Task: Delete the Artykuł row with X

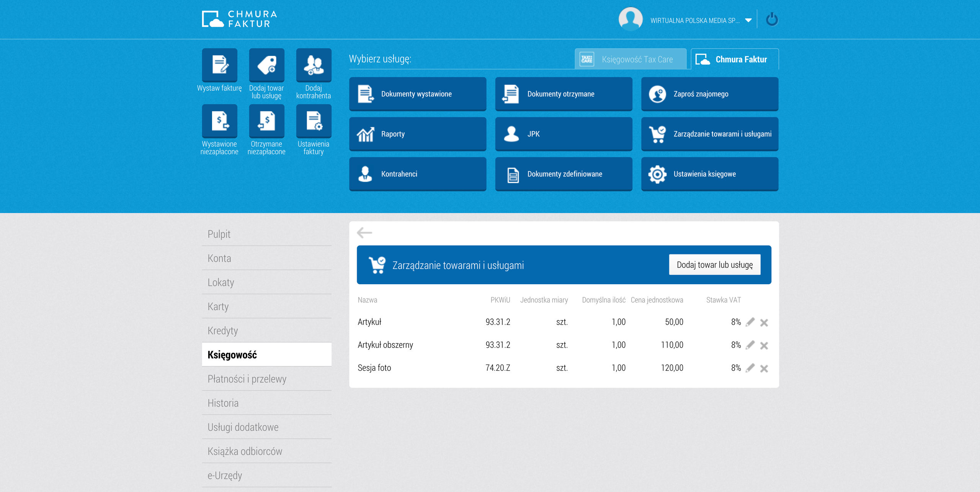Action: coord(764,323)
